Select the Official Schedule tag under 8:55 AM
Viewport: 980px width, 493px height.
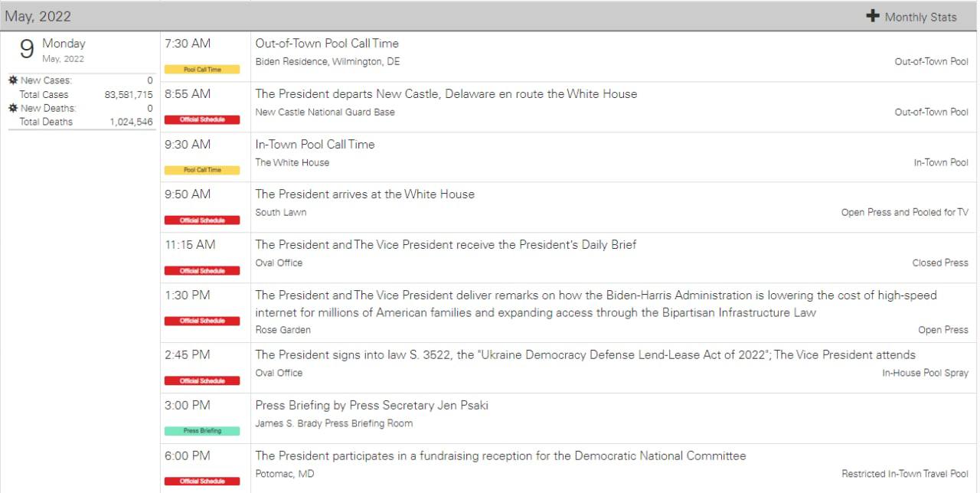(202, 119)
